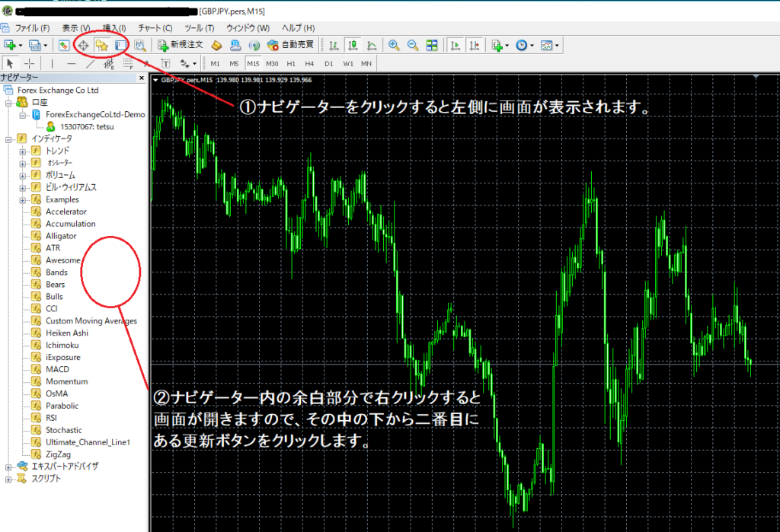Viewport: 780px width, 532px height.
Task: Open the チャート (C) menu
Action: pyautogui.click(x=155, y=28)
